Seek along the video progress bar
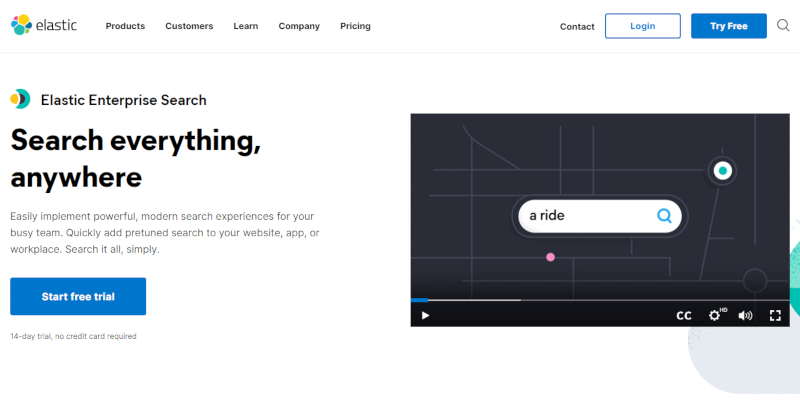 [x=600, y=299]
